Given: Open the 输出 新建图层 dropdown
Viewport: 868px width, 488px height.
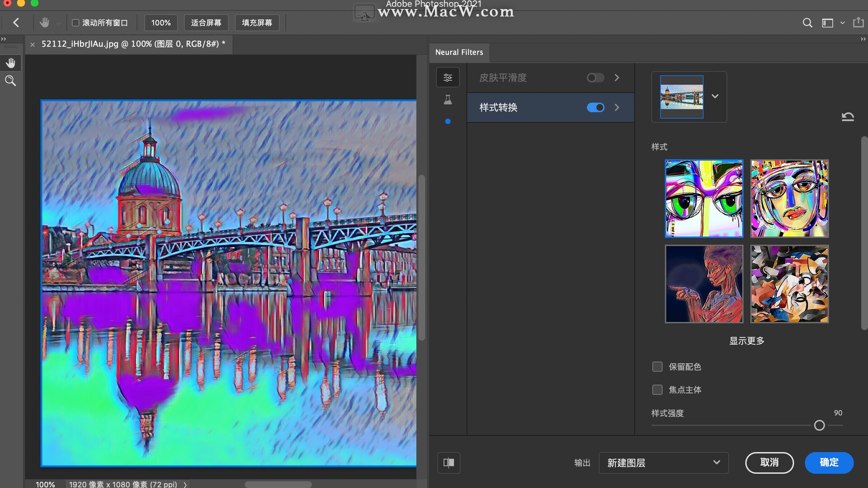Looking at the screenshot, I should (x=663, y=463).
